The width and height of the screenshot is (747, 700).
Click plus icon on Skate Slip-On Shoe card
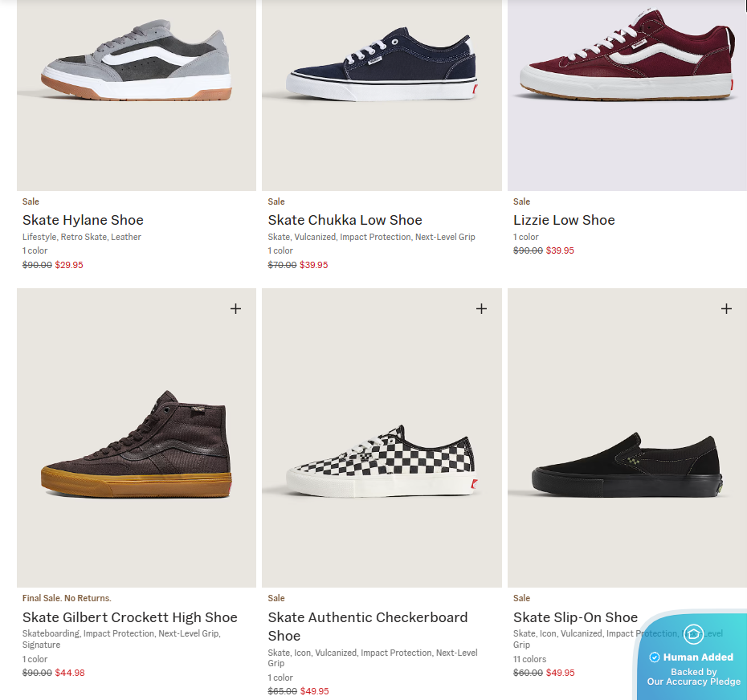coord(726,308)
